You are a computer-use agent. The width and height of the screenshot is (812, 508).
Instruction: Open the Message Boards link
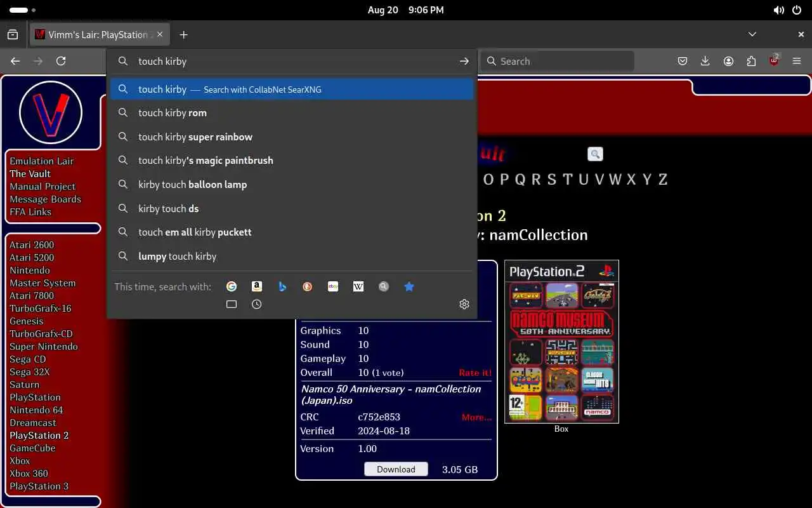tap(45, 199)
